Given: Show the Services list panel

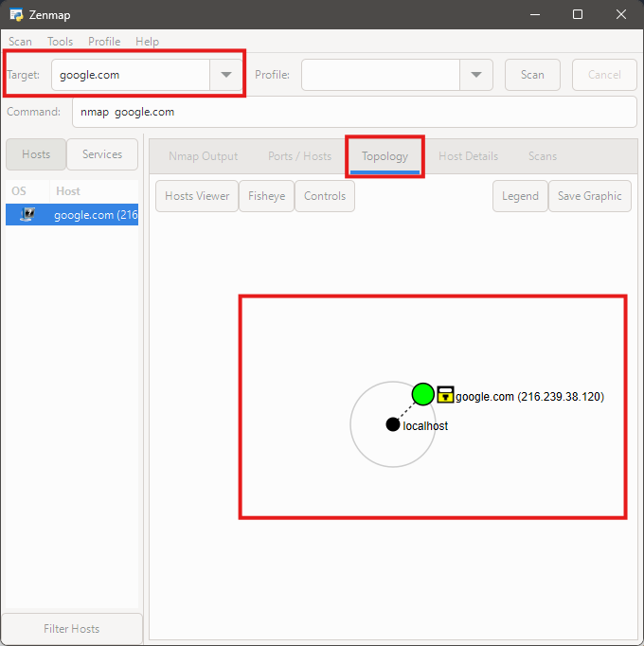Looking at the screenshot, I should 102,154.
